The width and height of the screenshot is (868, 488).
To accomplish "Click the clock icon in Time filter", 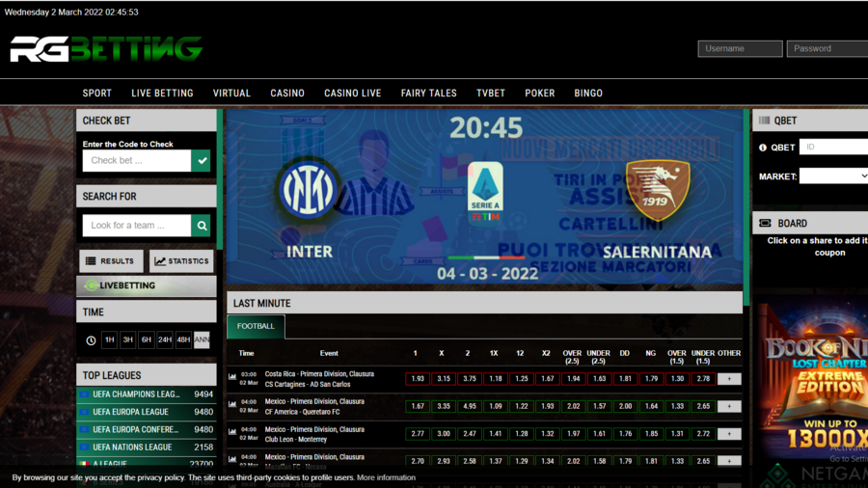I will 91,340.
